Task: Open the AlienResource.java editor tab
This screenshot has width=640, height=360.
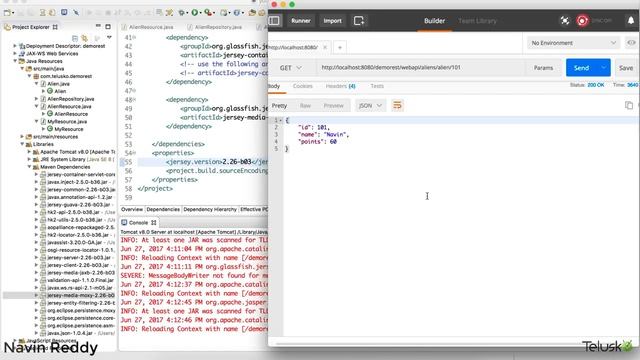Action: [x=151, y=27]
